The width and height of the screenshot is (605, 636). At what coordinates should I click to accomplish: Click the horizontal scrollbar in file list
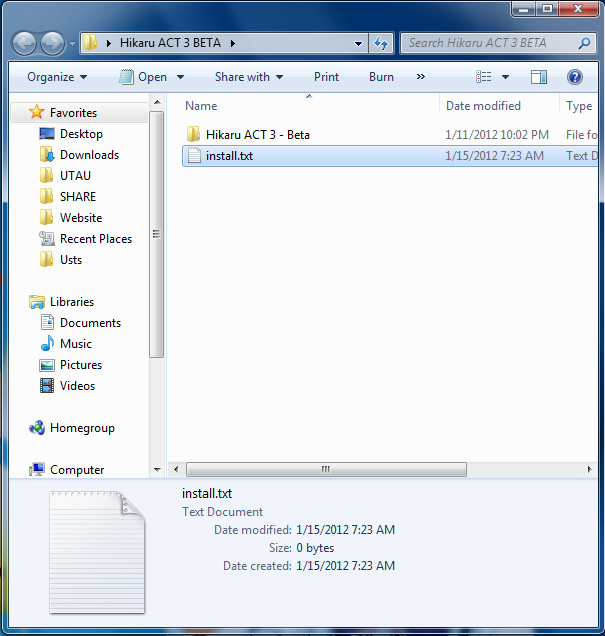click(325, 469)
